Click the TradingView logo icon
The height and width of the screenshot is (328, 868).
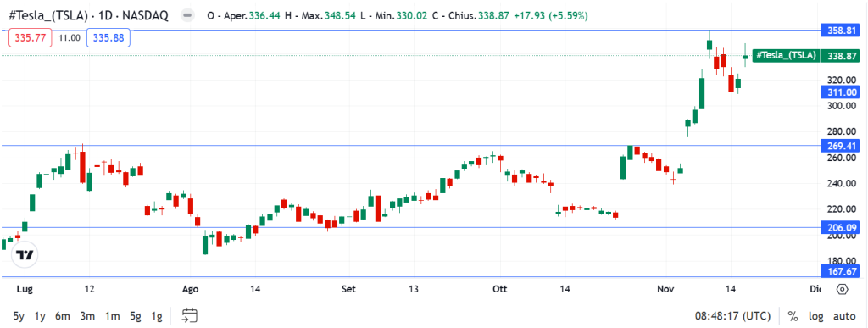click(25, 254)
